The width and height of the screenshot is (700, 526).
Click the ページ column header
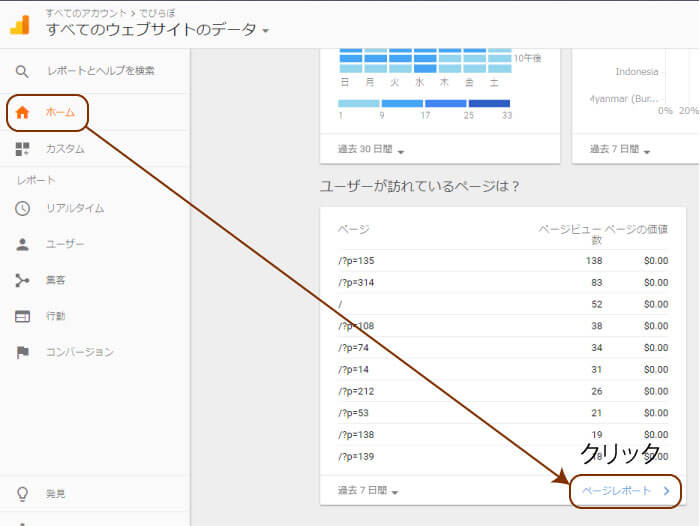click(x=353, y=230)
